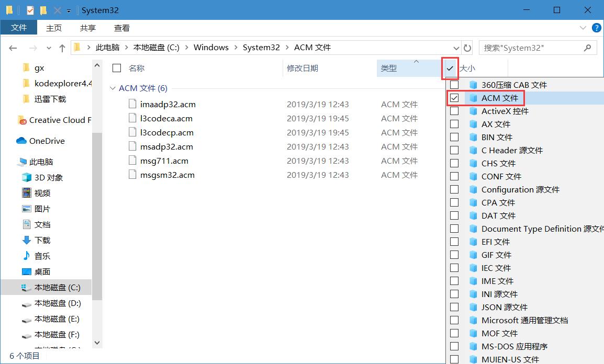Open Help via the blue question mark icon

pos(596,28)
